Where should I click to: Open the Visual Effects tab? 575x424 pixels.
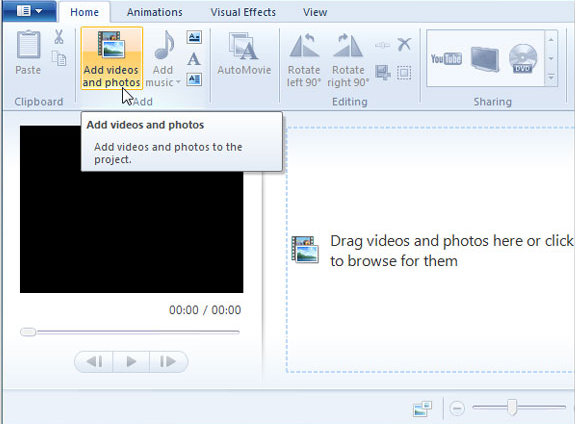tap(243, 12)
